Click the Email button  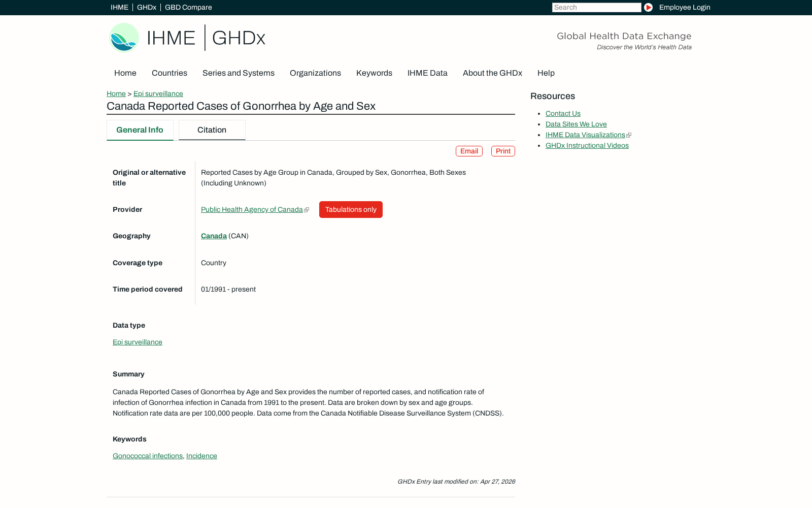coord(469,151)
